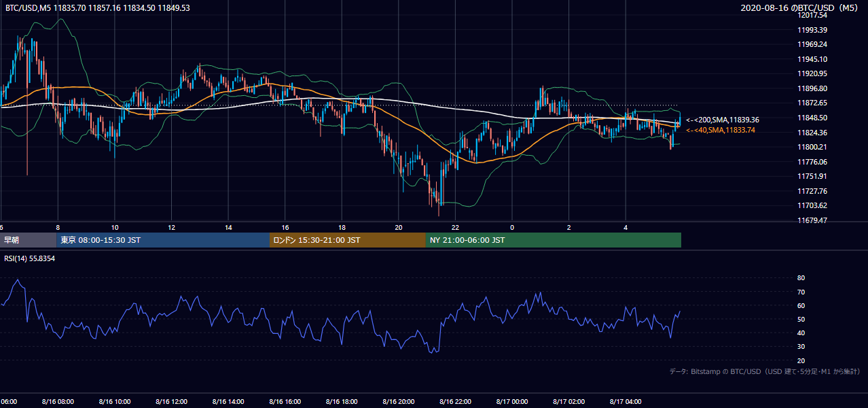Click hour label 12 below the price chart
Image resolution: width=868 pixels, height=408 pixels.
(x=172, y=228)
